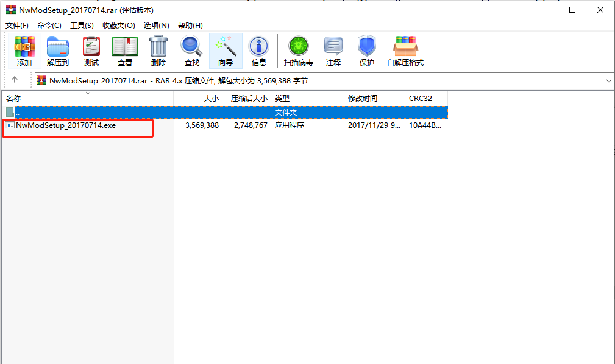The height and width of the screenshot is (364, 615).
Task: Click the WinRAR title bar icon
Action: [11, 10]
